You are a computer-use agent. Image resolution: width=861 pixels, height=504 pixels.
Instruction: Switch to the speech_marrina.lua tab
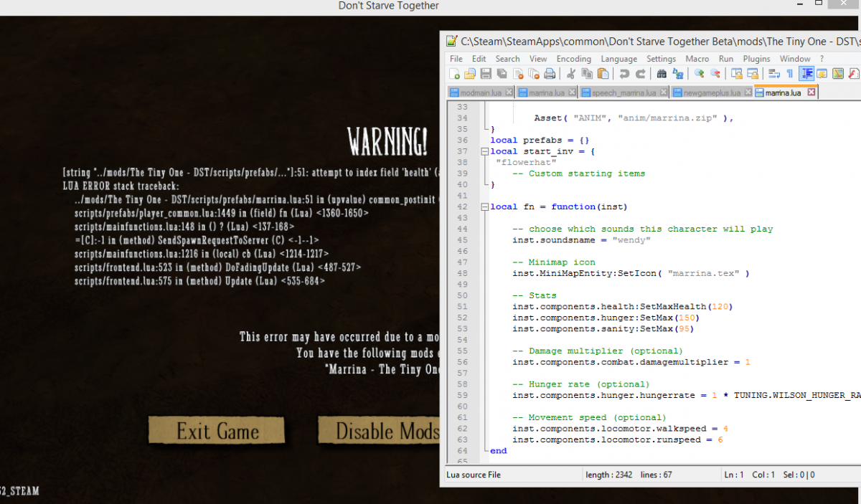click(623, 92)
